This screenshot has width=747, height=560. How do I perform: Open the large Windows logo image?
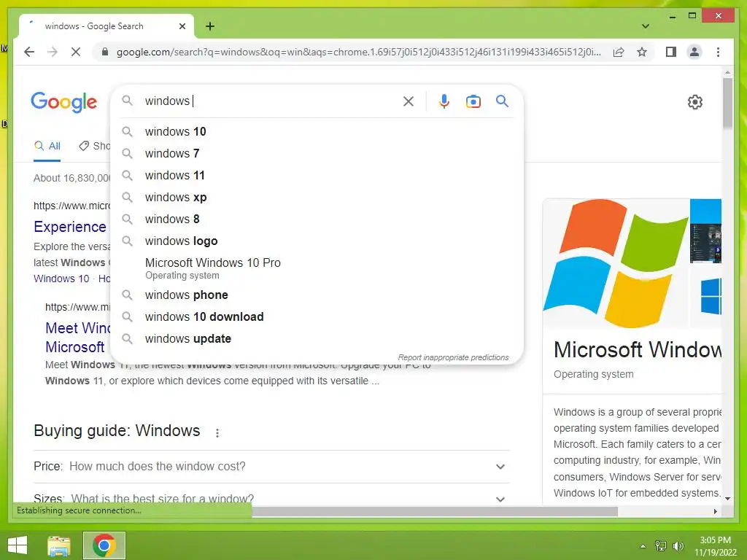tap(616, 262)
